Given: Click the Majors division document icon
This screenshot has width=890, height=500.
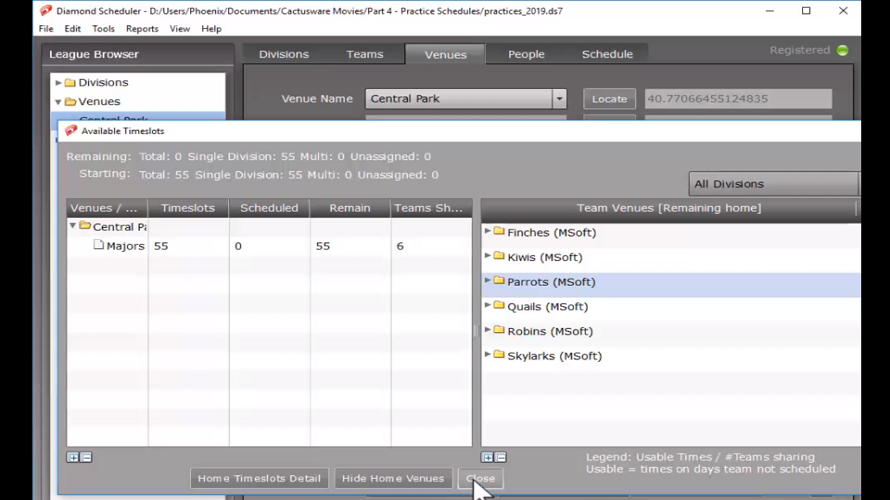Looking at the screenshot, I should point(98,245).
